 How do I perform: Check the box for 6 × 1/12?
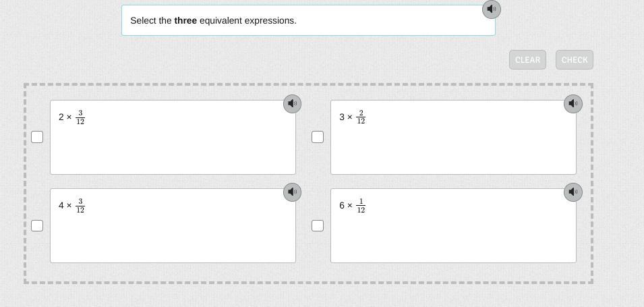pos(318,225)
